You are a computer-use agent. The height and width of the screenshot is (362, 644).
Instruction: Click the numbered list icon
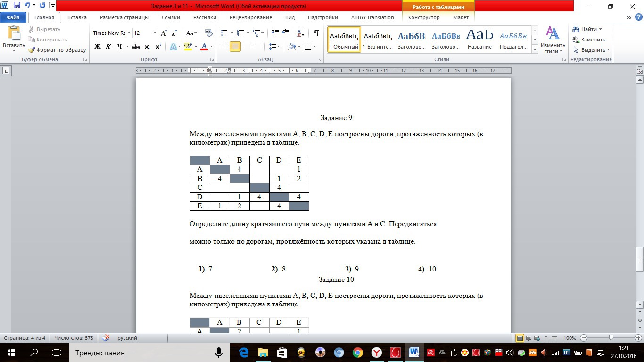tap(240, 33)
